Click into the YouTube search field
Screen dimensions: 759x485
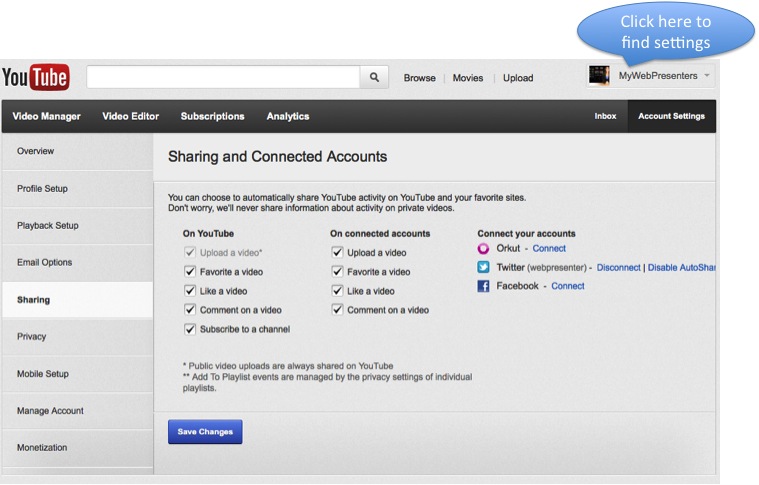tap(222, 77)
